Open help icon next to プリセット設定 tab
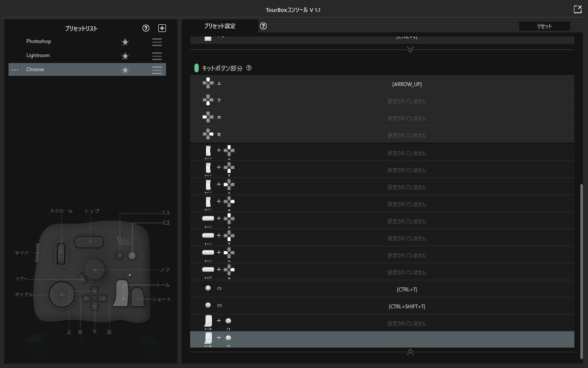Image resolution: width=588 pixels, height=368 pixels. pos(263,26)
